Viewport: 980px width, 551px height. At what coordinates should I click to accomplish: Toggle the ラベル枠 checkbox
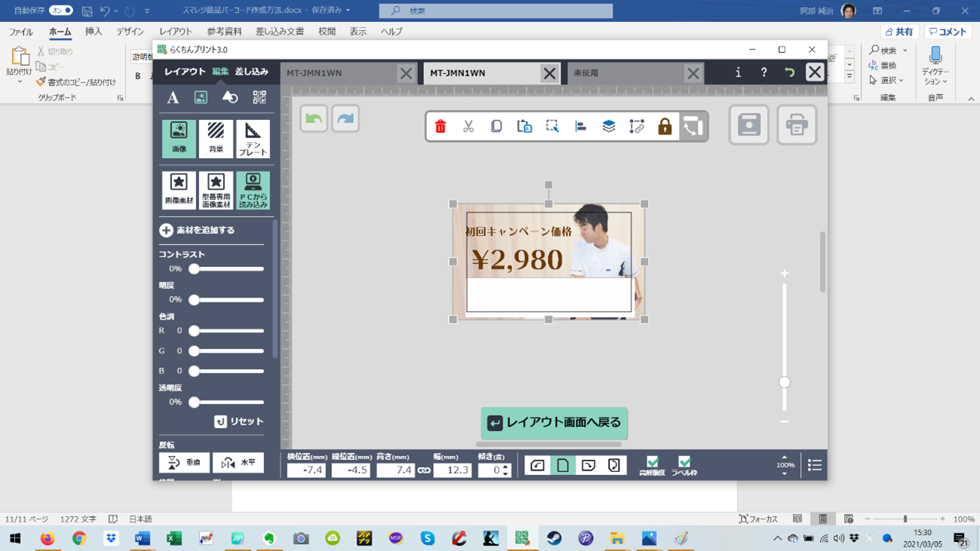point(684,462)
